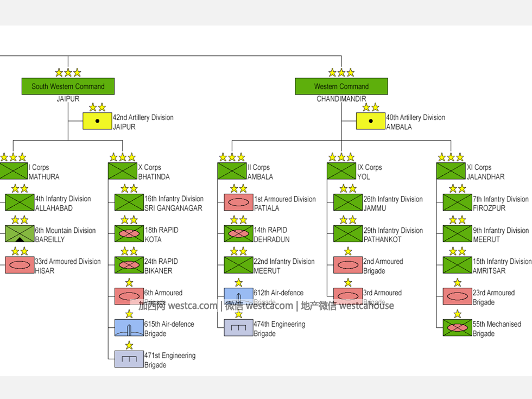Click the South Western Command box
Image resolution: width=532 pixels, height=399 pixels.
point(68,86)
